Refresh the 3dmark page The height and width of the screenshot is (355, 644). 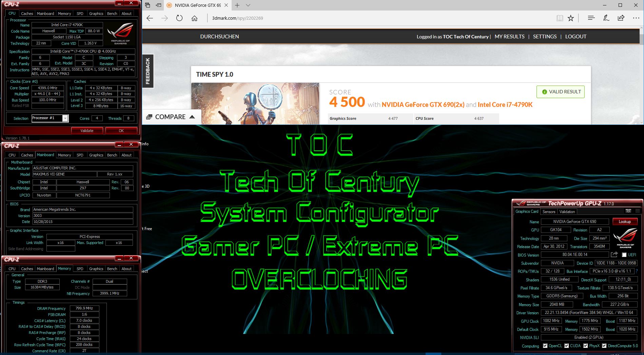coord(179,18)
